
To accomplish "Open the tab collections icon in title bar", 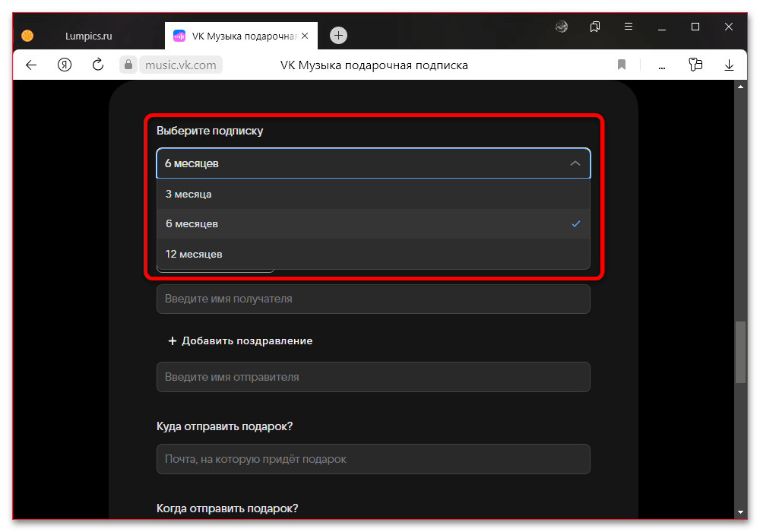I will (x=595, y=27).
